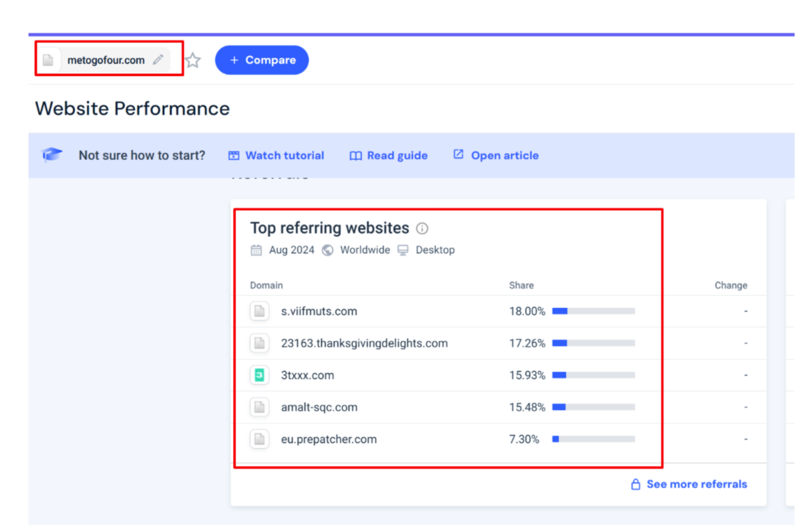The image size is (811, 532).
Task: Click the Open article link
Action: click(495, 156)
